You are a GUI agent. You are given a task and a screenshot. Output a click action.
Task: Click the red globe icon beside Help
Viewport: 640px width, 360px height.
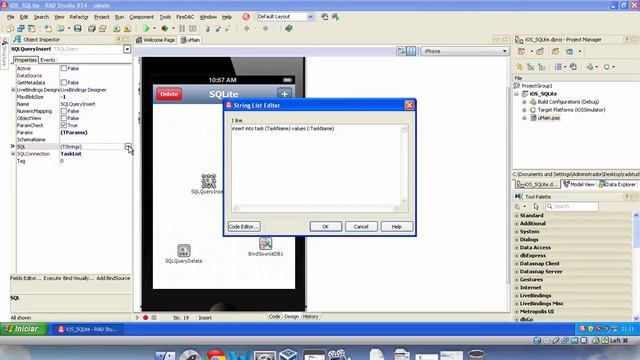(246, 17)
